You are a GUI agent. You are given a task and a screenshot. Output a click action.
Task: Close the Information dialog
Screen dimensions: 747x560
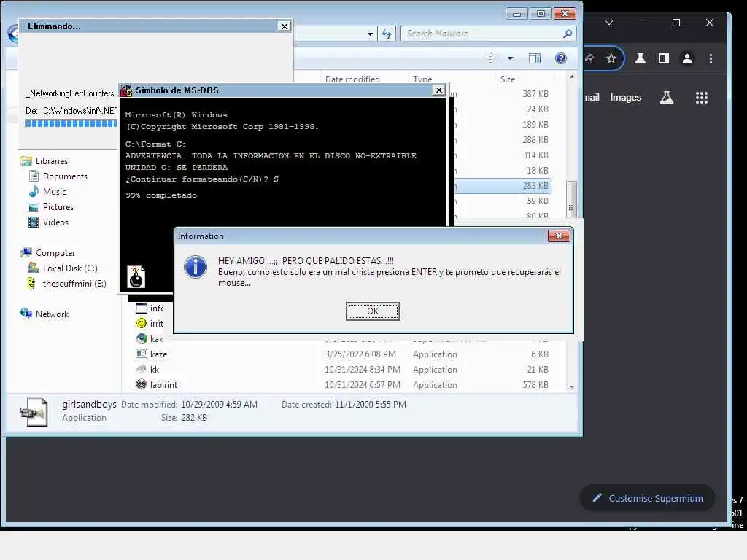click(558, 236)
